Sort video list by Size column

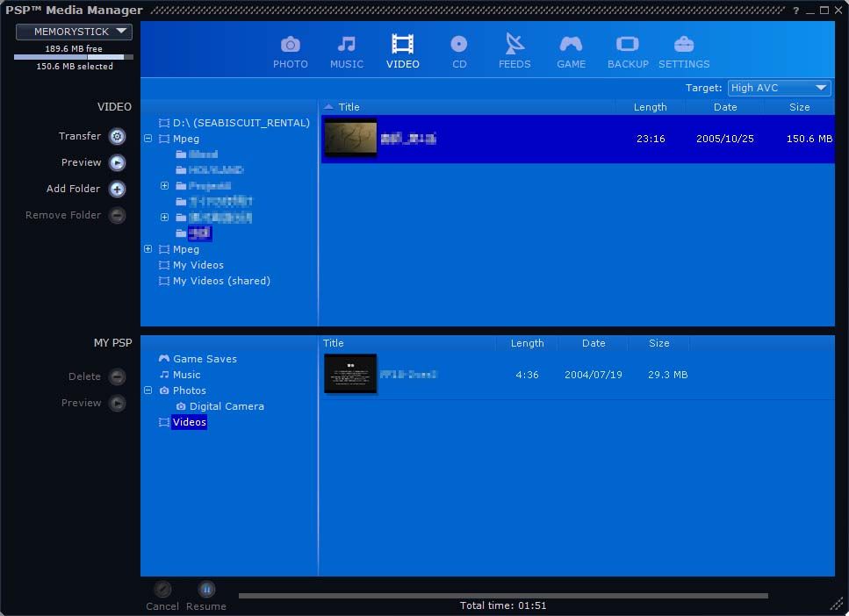coord(799,107)
